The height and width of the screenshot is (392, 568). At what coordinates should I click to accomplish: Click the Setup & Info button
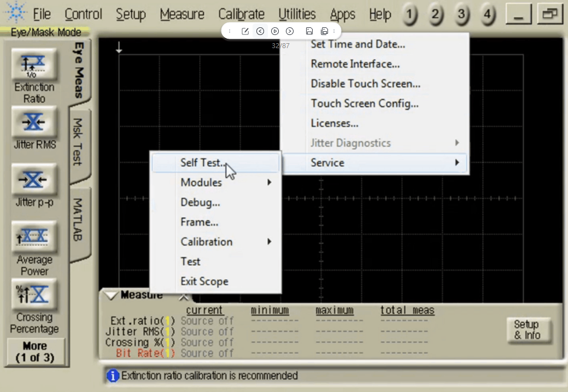[x=526, y=330]
